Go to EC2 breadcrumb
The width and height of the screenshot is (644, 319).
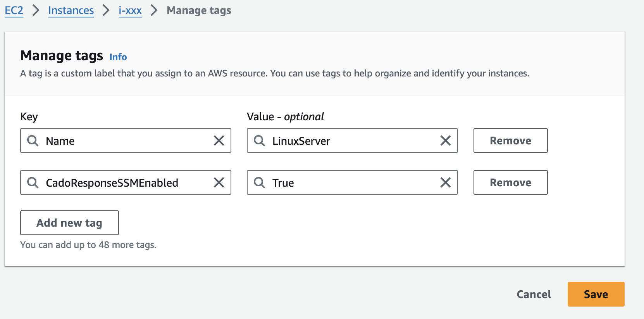tap(14, 10)
